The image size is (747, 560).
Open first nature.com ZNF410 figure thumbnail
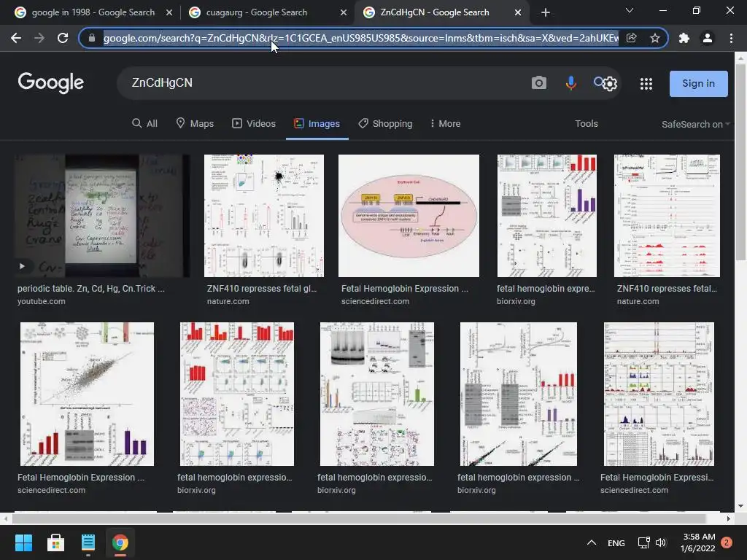tap(264, 216)
